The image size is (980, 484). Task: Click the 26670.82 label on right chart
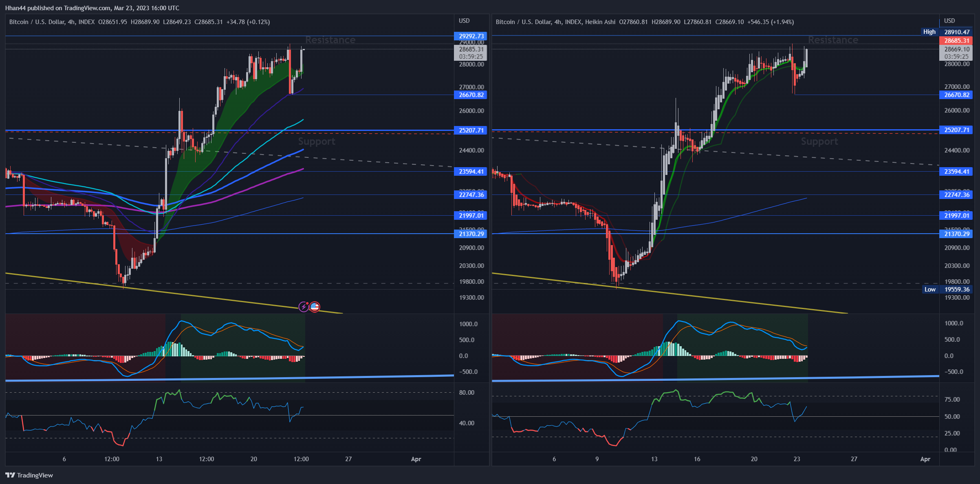(956, 95)
